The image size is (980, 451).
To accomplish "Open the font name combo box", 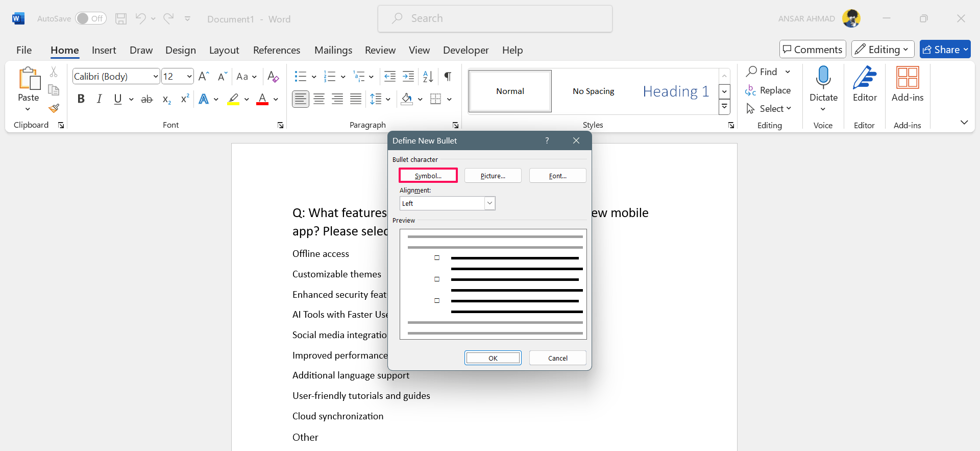I will click(x=116, y=76).
